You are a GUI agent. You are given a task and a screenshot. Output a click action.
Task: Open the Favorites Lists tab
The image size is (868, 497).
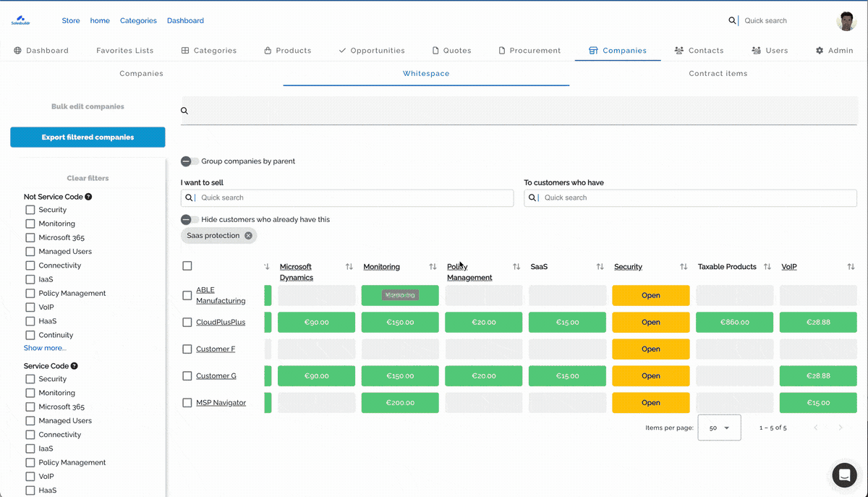[x=124, y=51]
